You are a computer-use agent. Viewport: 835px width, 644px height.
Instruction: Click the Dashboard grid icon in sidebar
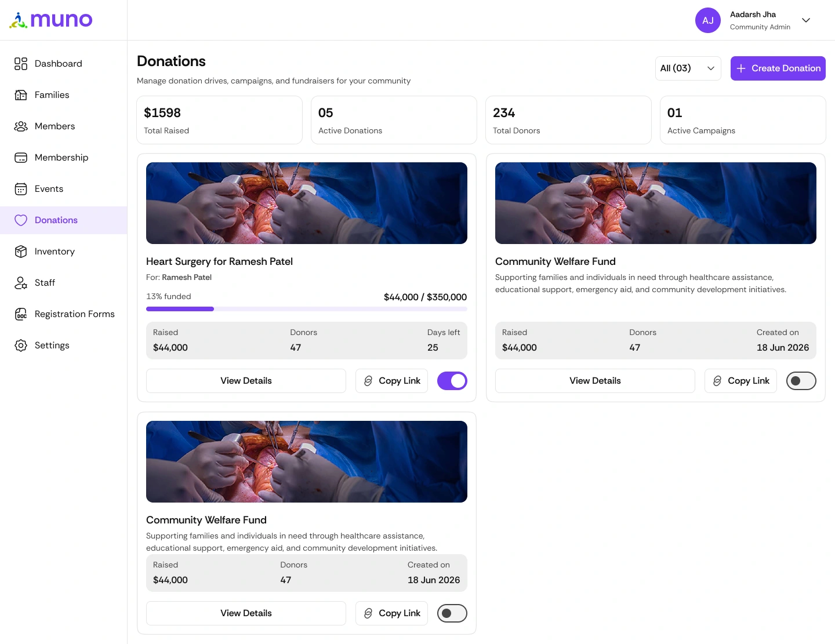pyautogui.click(x=21, y=64)
